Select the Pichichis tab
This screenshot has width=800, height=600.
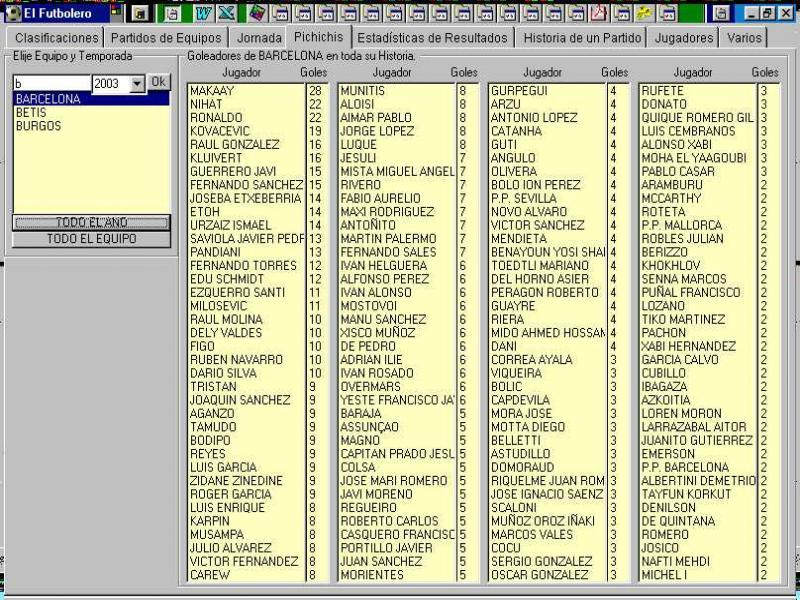(318, 36)
